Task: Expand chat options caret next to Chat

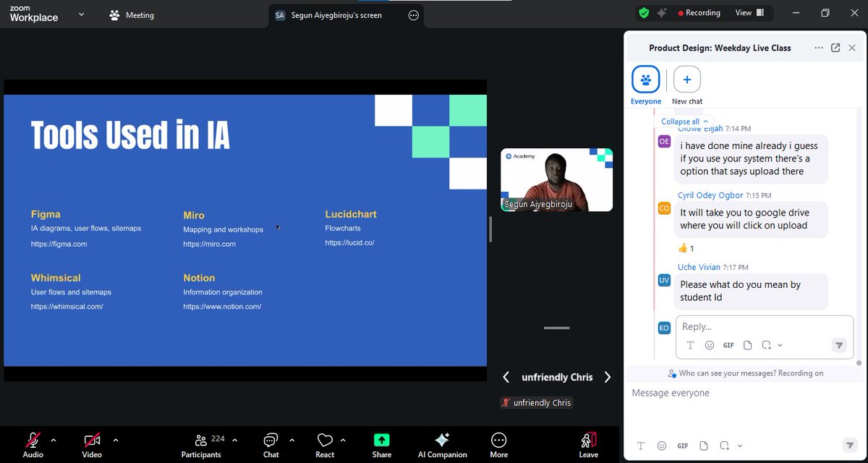Action: point(292,439)
